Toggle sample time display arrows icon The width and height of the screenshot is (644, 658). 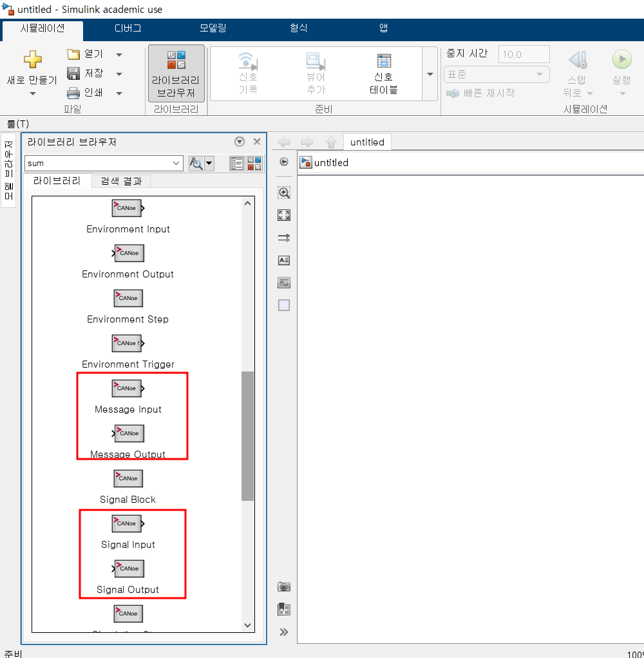[284, 238]
